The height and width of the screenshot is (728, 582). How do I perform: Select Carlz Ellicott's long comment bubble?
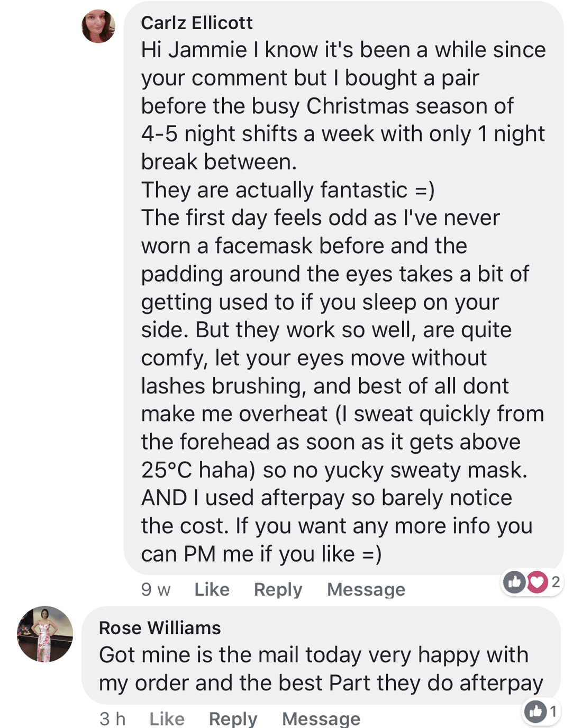point(343,288)
